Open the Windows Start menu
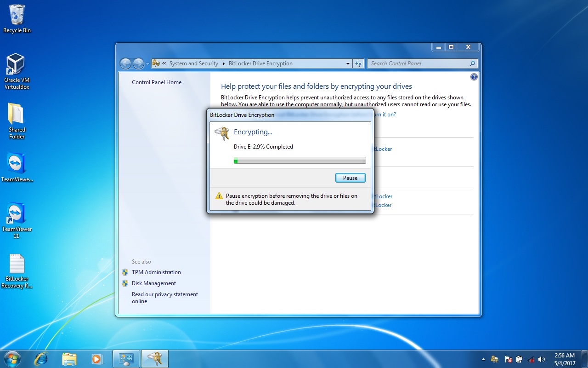 pos(12,359)
